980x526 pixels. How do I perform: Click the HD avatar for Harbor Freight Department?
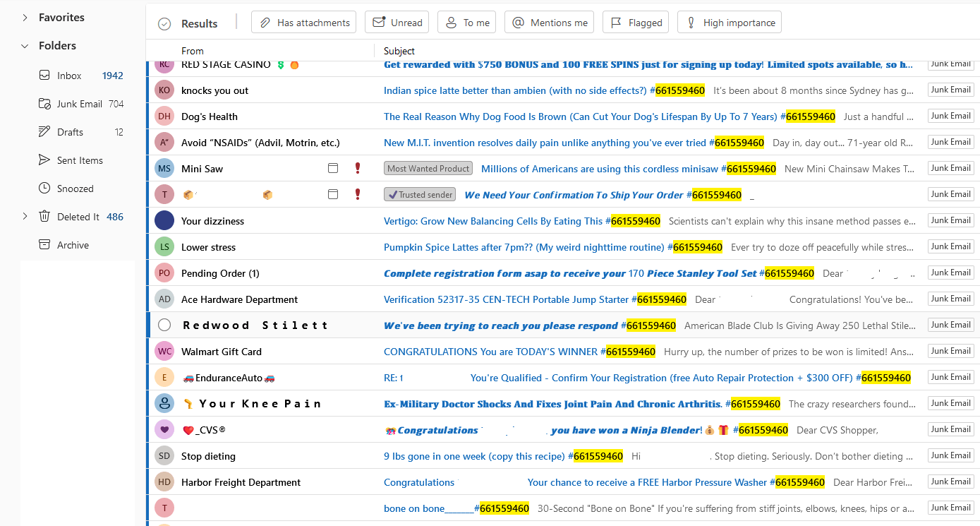pyautogui.click(x=164, y=482)
